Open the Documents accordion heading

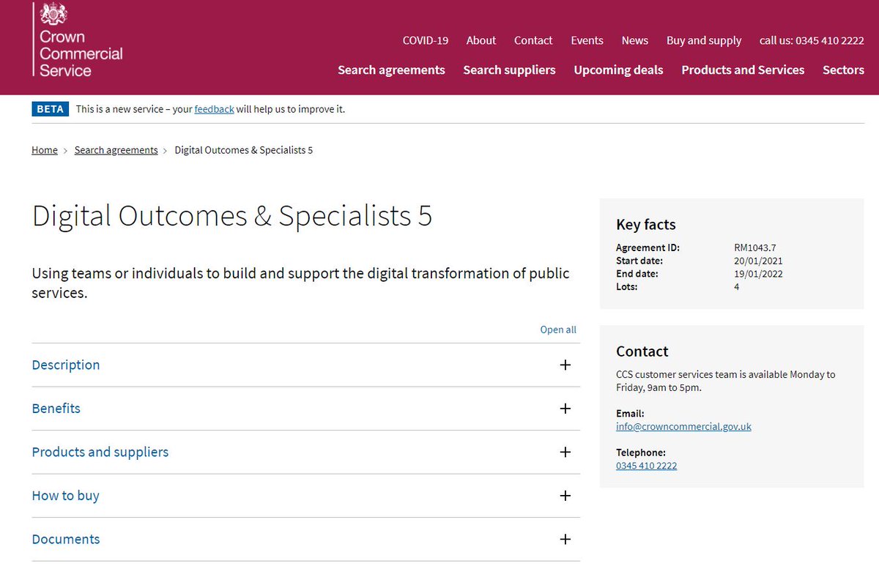click(x=66, y=539)
